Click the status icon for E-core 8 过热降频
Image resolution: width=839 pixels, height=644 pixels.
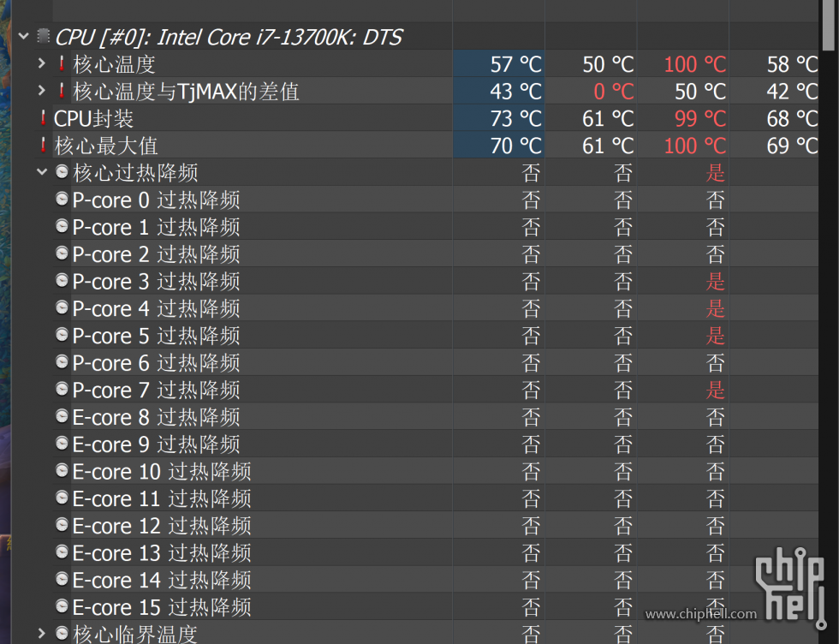pos(62,416)
